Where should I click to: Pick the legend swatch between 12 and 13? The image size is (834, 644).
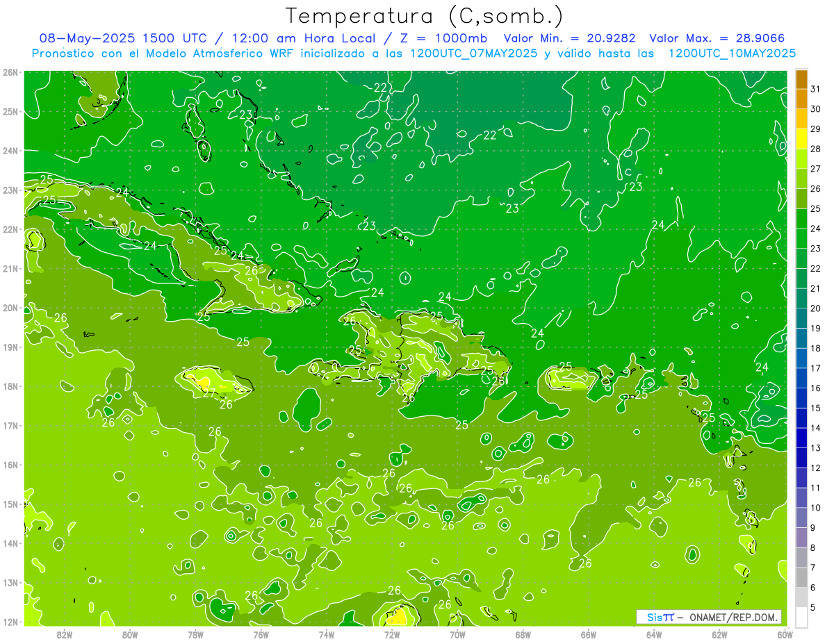[x=801, y=458]
